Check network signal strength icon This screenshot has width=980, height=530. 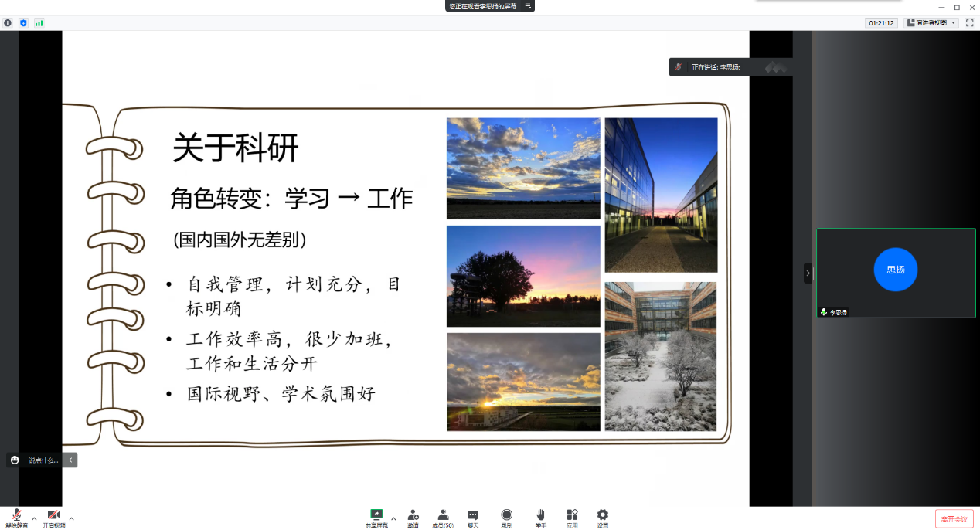[x=39, y=23]
